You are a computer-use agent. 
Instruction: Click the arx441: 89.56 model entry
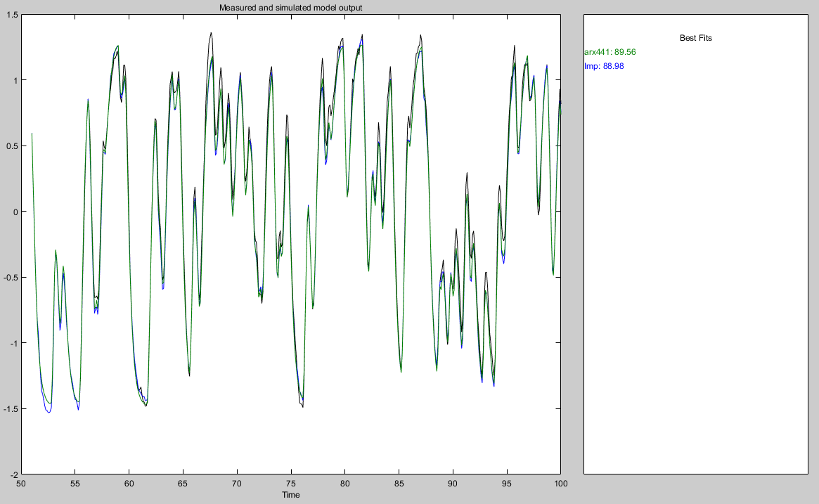[610, 52]
